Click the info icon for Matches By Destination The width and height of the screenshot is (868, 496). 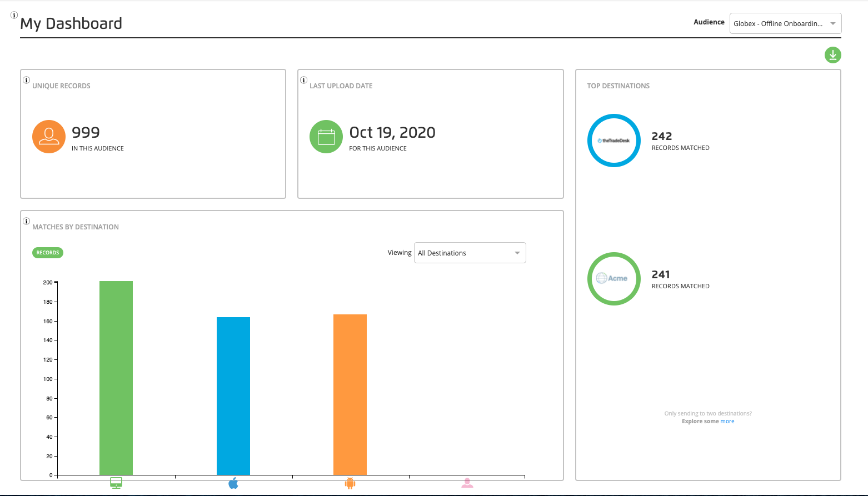point(26,221)
